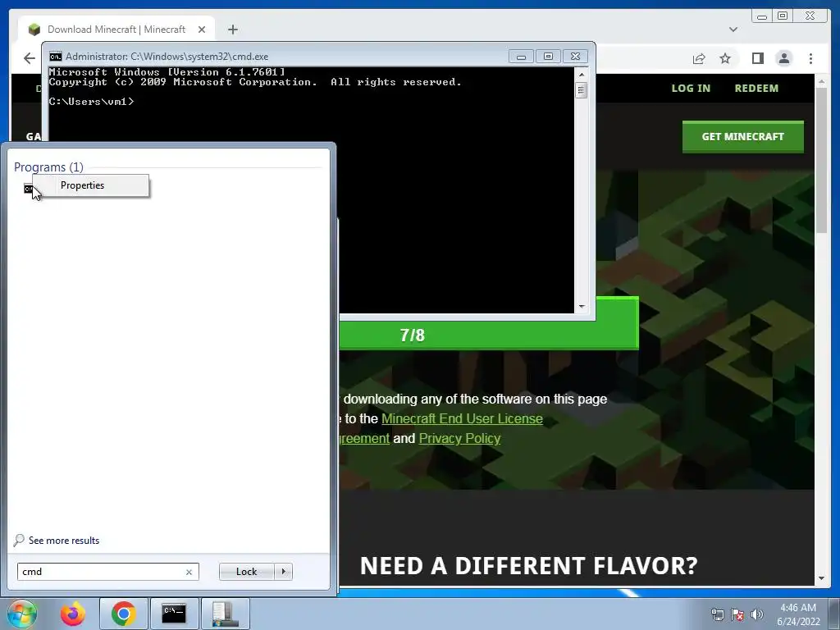Click the share page icon in Chrome
Viewport: 840px width, 630px height.
tap(699, 58)
